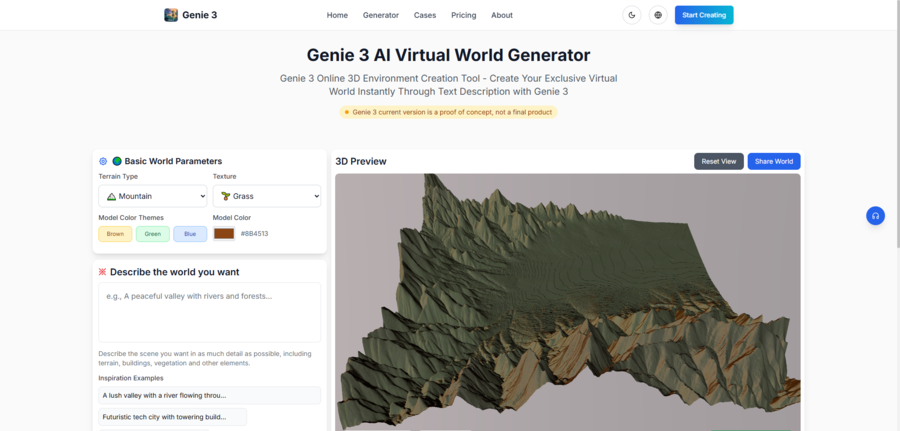This screenshot has width=900, height=431.
Task: Toggle dark mode with the moon icon
Action: [x=631, y=15]
